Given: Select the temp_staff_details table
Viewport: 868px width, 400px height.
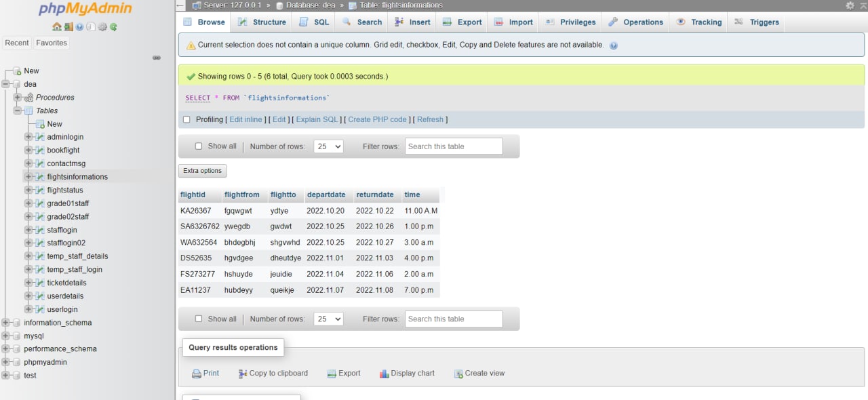Looking at the screenshot, I should 77,256.
